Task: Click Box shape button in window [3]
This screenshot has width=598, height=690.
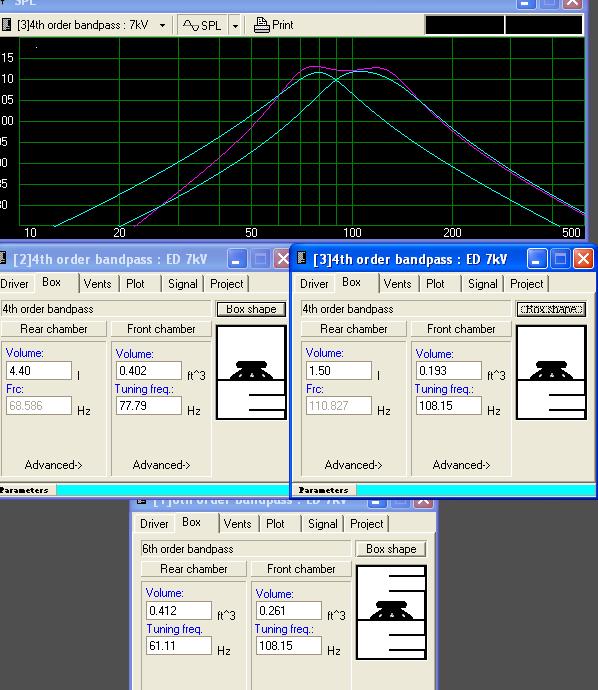Action: 551,309
